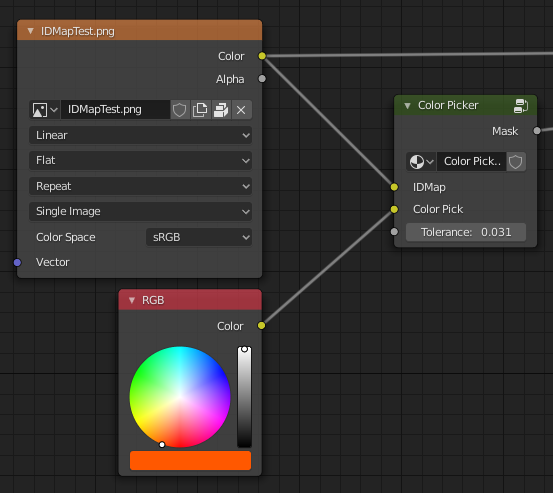Viewport: 553px width, 493px height.
Task: Click the Tolerance input socket
Action: coord(394,232)
